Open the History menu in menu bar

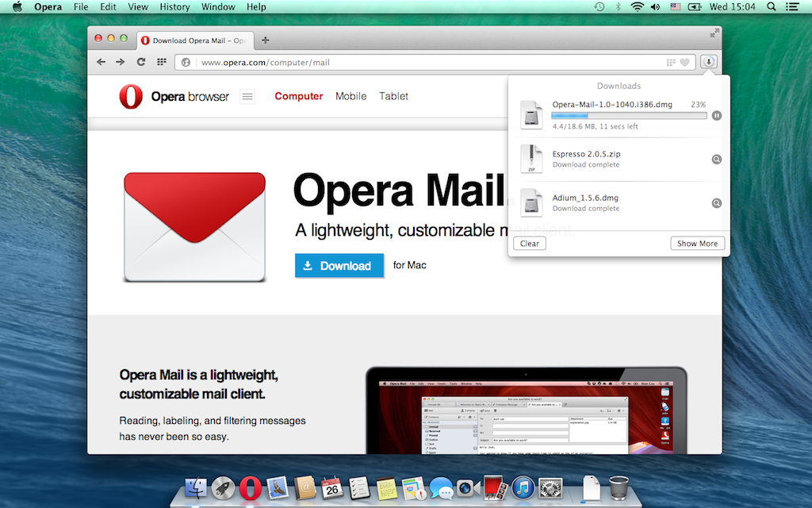point(174,7)
